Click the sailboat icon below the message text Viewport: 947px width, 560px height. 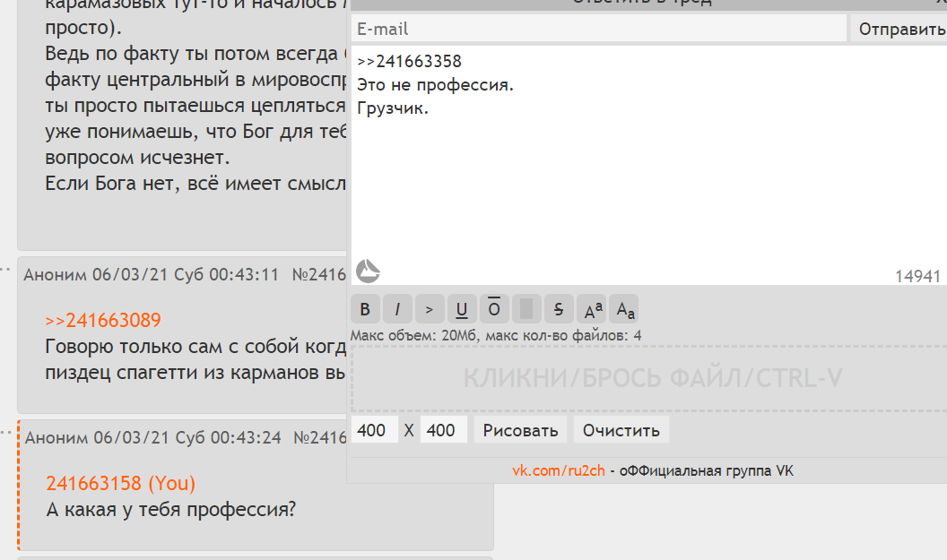pos(368,271)
